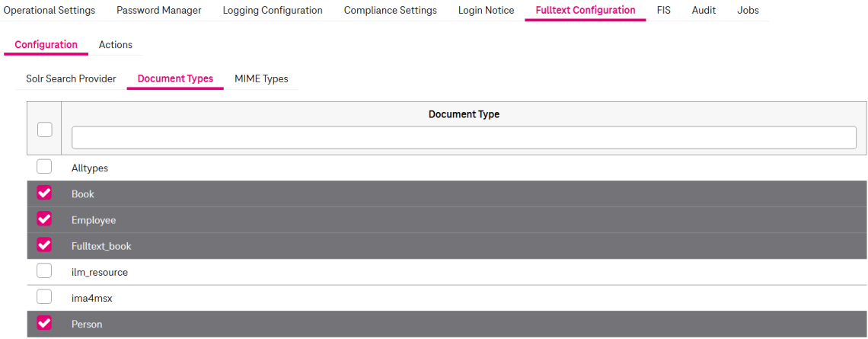Tick the ima4msx checkbox
Image resolution: width=868 pixels, height=339 pixels.
pos(44,297)
